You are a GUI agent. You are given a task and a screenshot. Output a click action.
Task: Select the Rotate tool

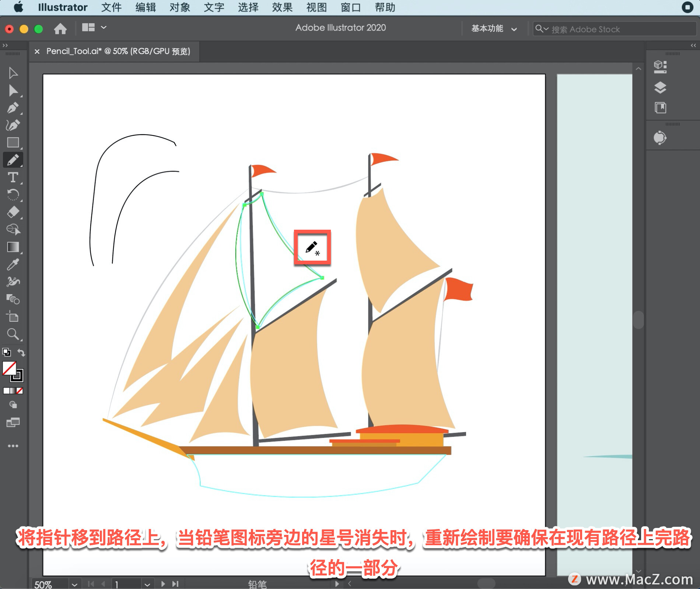[13, 195]
